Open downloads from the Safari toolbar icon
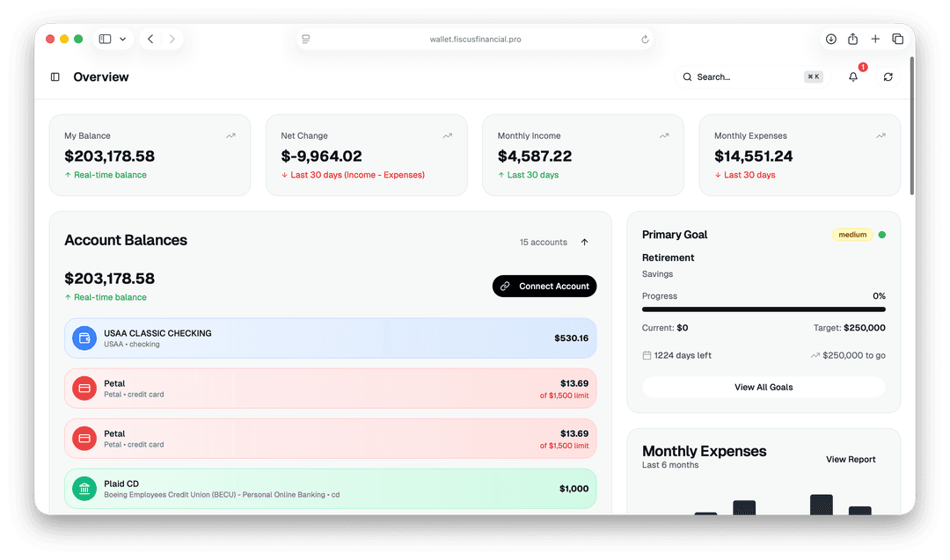Image resolution: width=950 pixels, height=560 pixels. coord(830,39)
